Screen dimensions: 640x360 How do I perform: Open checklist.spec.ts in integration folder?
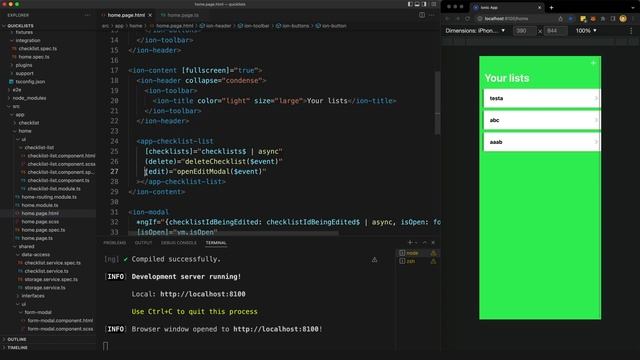coord(38,49)
